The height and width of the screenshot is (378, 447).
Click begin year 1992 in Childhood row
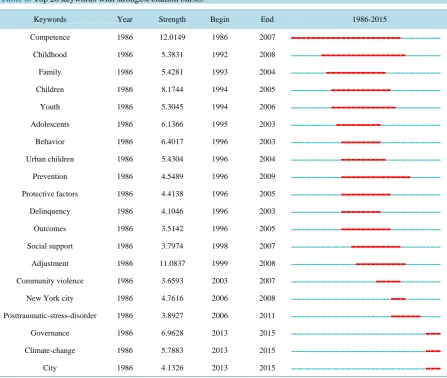pos(220,55)
